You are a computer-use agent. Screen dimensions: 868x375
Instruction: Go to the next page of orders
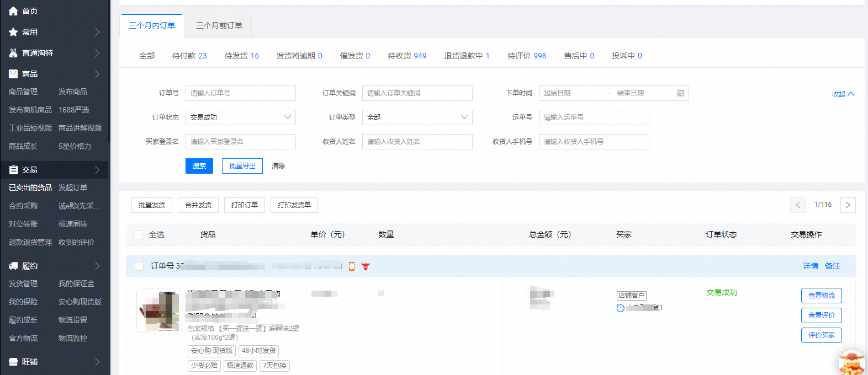click(x=848, y=205)
